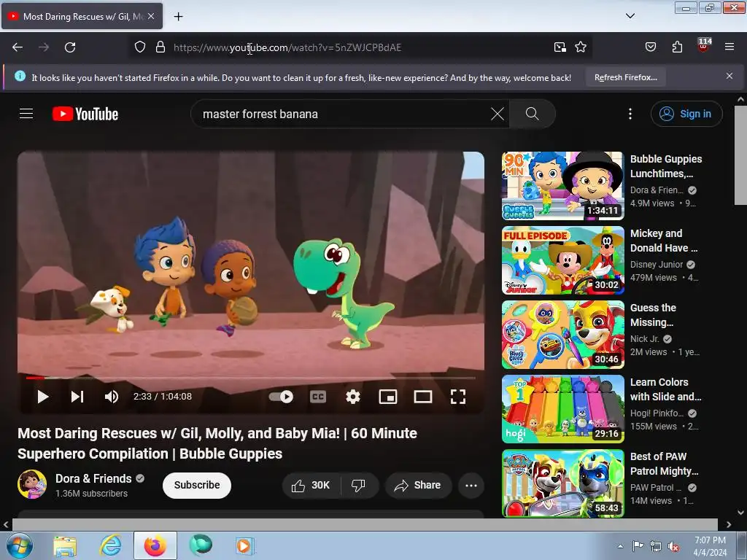747x560 pixels.
Task: Switch to theater mode
Action: tap(423, 397)
